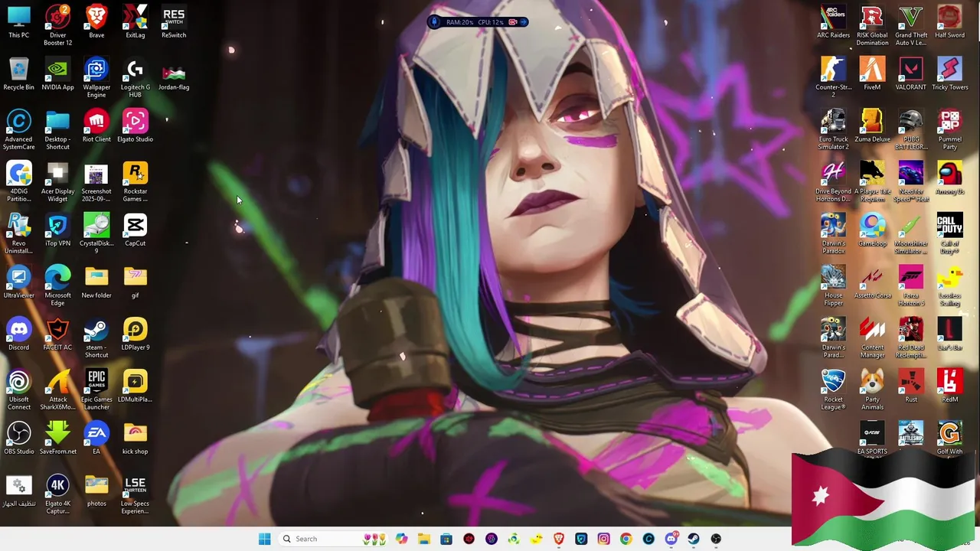This screenshot has height=551, width=980.
Task: Select the Riot Client desktop shortcut
Action: (96, 126)
